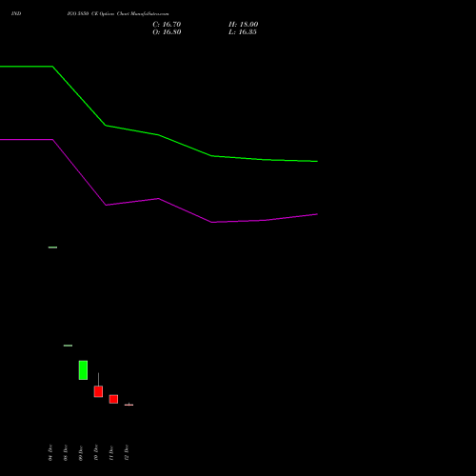The image size is (476, 476).
Task: Click the close price value C: 16.70
Action: [167, 25]
